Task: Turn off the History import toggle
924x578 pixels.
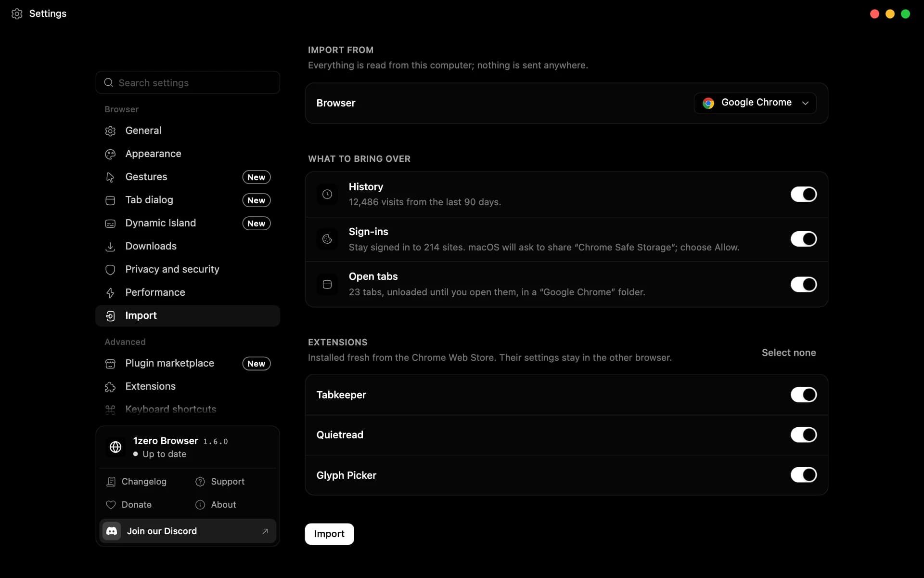Action: tap(804, 194)
